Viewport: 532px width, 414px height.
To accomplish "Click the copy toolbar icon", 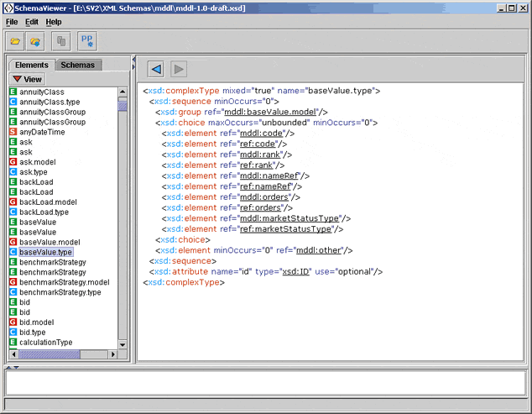I will point(61,41).
